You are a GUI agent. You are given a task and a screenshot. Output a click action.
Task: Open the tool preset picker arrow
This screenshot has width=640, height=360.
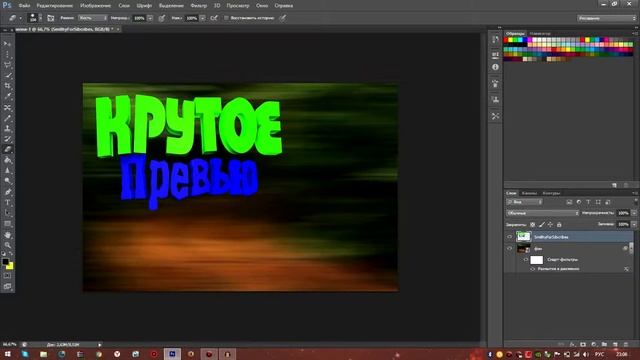click(x=20, y=18)
